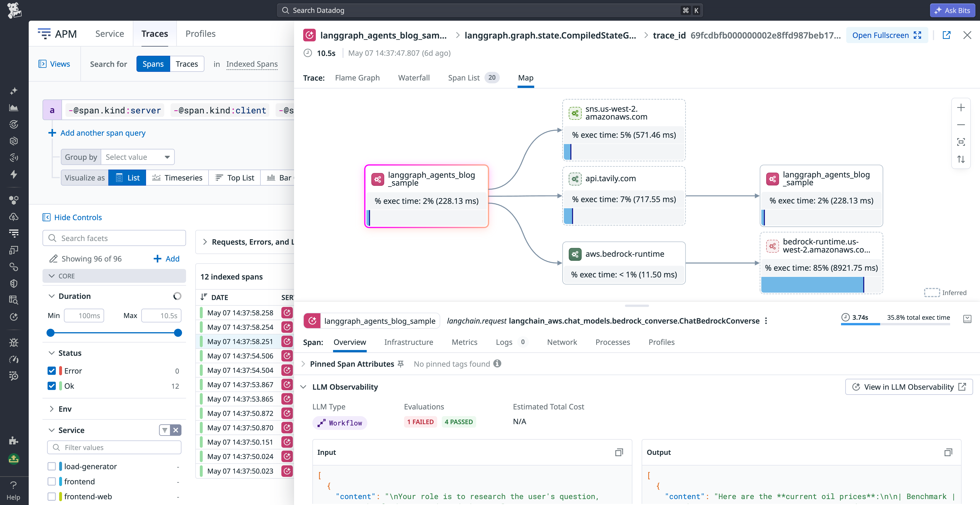980x505 pixels.
Task: Open the Span List tab
Action: [473, 78]
